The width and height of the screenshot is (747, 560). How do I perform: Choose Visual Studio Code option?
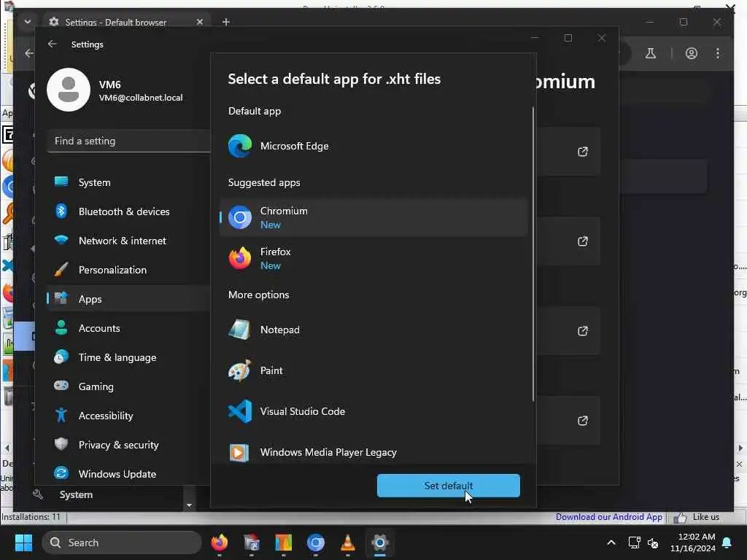click(x=373, y=411)
